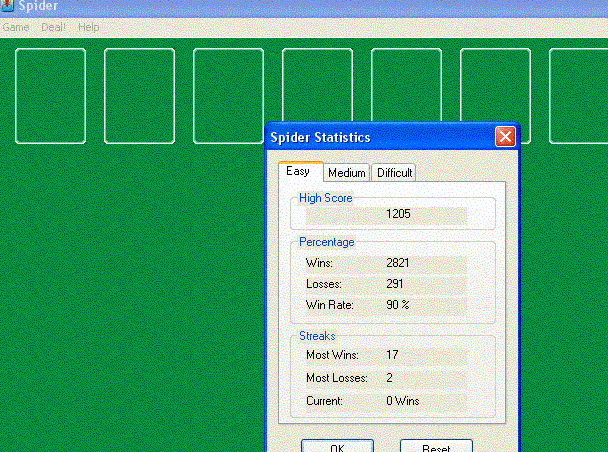
Task: Select the Difficult statistics tab
Action: pyautogui.click(x=394, y=173)
